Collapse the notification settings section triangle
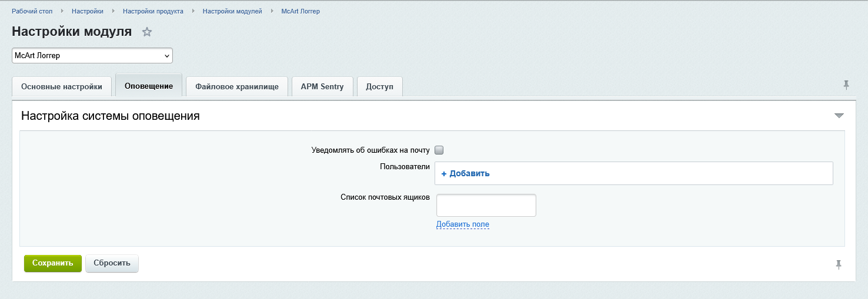Image resolution: width=868 pixels, height=299 pixels. tap(839, 116)
